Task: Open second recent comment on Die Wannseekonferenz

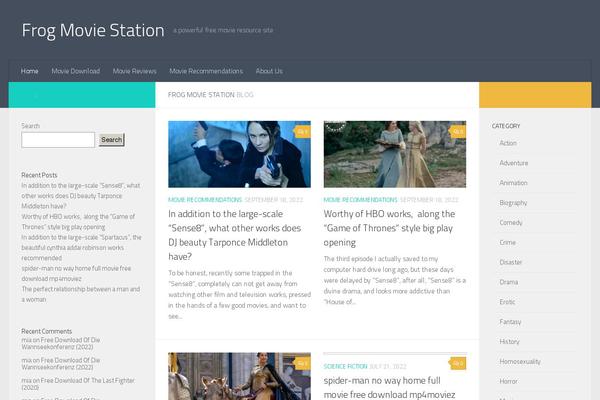Action: point(61,364)
